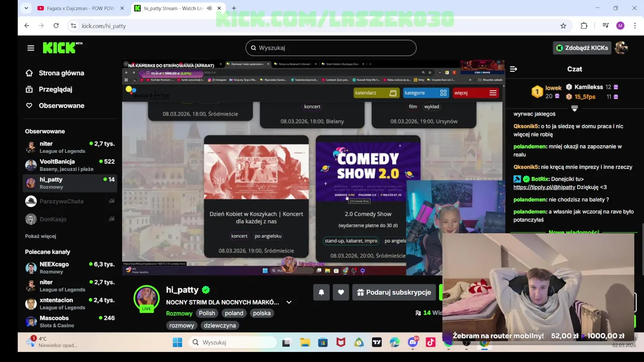Click the Polish tag
The image size is (644, 362).
pos(207,313)
